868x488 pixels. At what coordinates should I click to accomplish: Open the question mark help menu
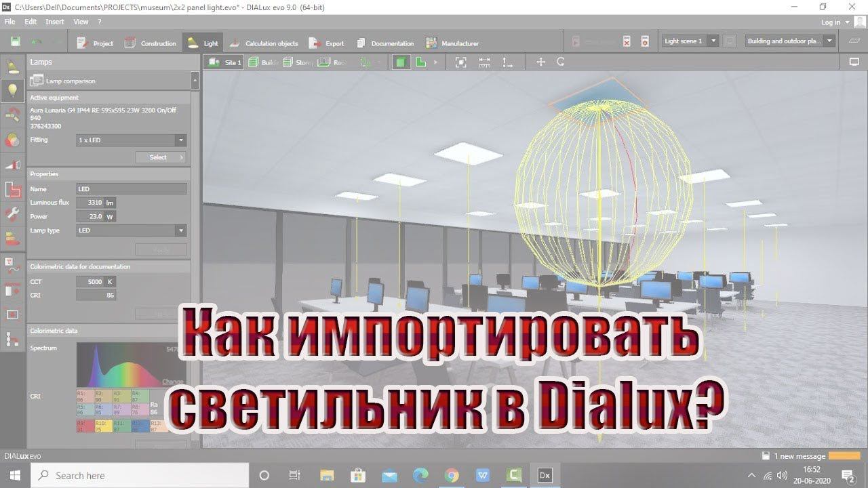[99, 22]
